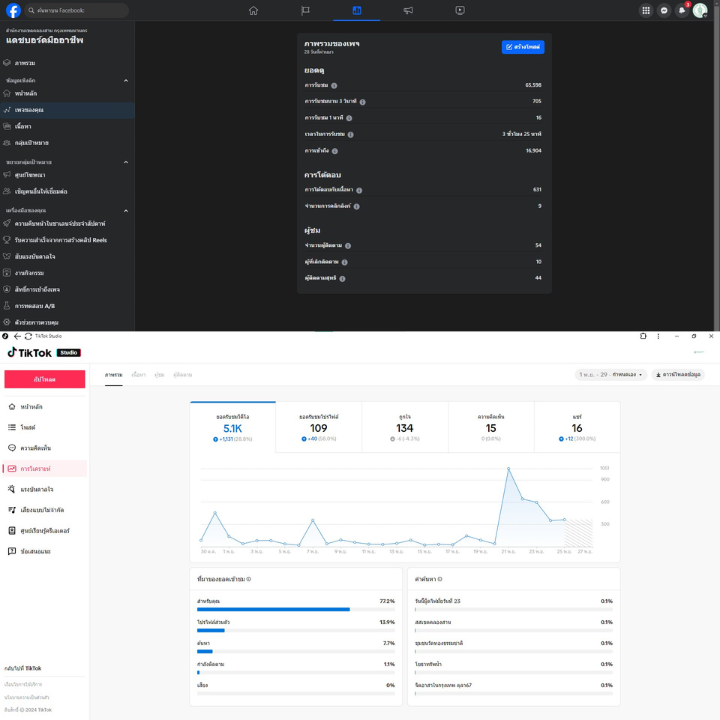Open the Facebook video play tab icon
The height and width of the screenshot is (720, 720).
460,10
